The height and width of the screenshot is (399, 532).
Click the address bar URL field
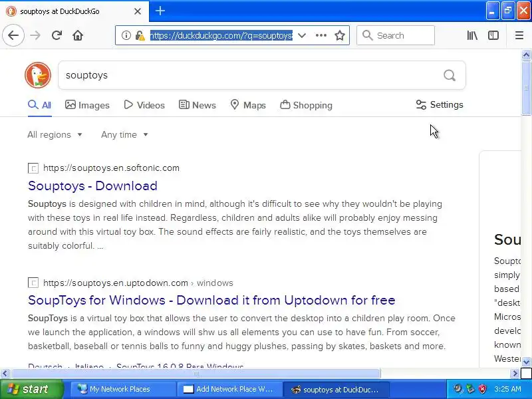tap(221, 35)
